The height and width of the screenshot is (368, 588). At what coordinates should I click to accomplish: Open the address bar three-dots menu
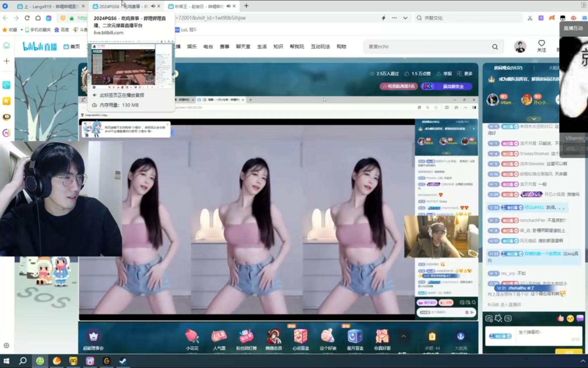[394, 18]
